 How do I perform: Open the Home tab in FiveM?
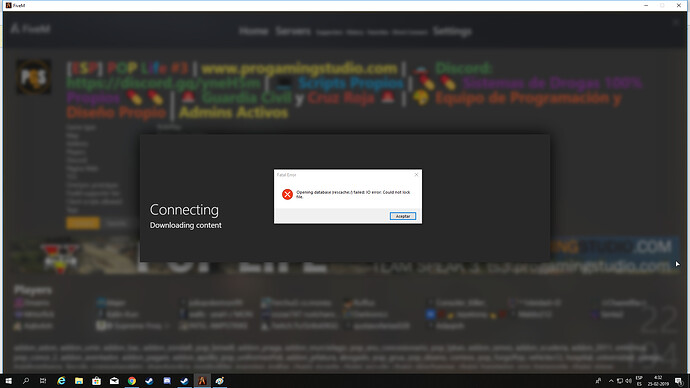click(253, 31)
